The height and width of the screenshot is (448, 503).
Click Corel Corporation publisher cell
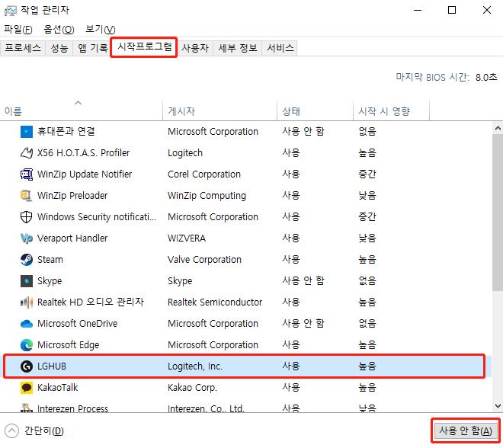coord(204,174)
